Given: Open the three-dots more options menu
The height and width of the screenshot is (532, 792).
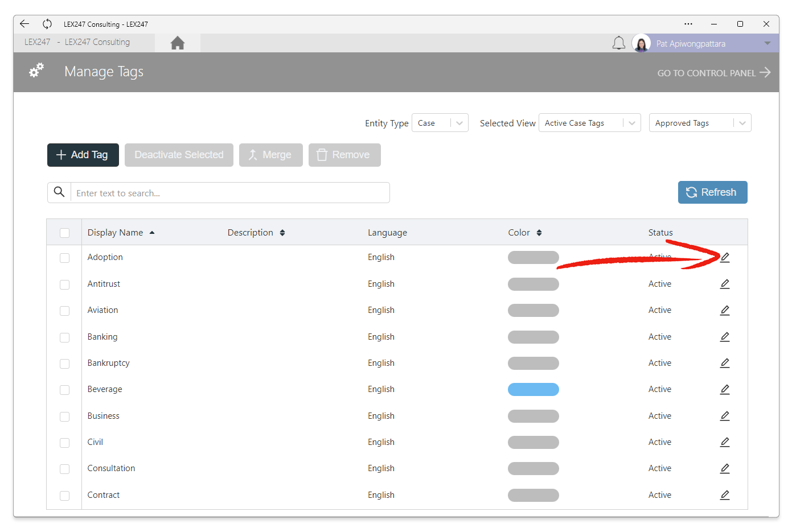Looking at the screenshot, I should pos(688,24).
